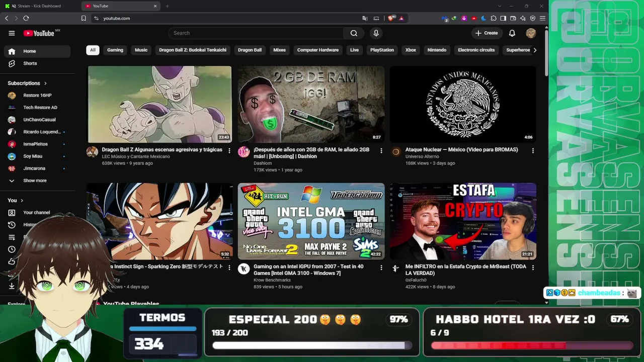This screenshot has width=644, height=362.
Task: Open options for MrBeast Estafa Crypto video
Action: [533, 267]
